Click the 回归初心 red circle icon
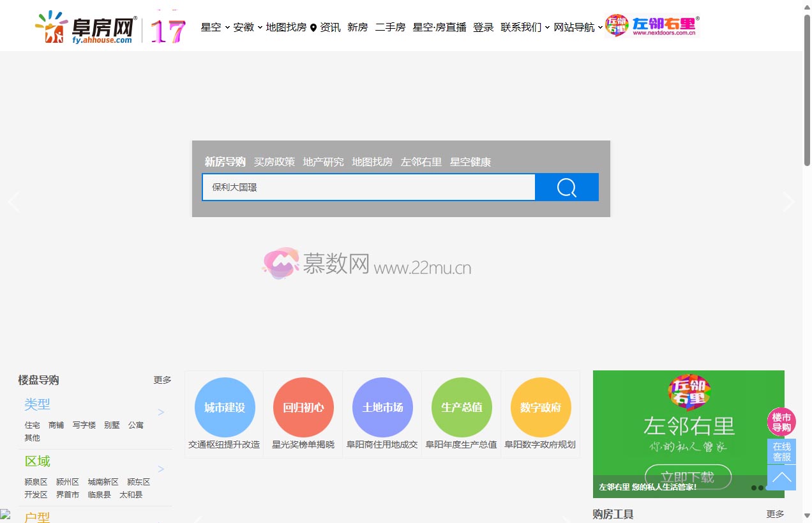 tap(303, 407)
